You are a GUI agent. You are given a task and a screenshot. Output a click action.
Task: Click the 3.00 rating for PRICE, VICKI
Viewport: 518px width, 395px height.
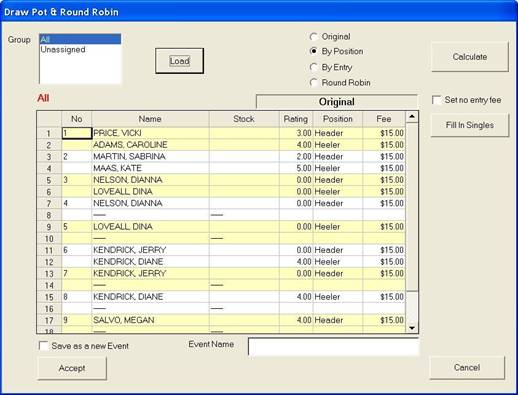(296, 133)
